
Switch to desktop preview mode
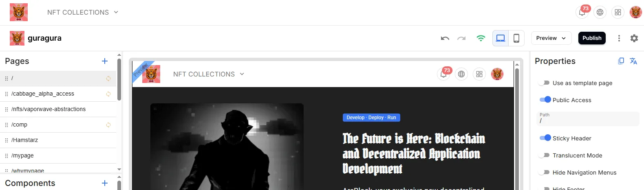coord(501,38)
